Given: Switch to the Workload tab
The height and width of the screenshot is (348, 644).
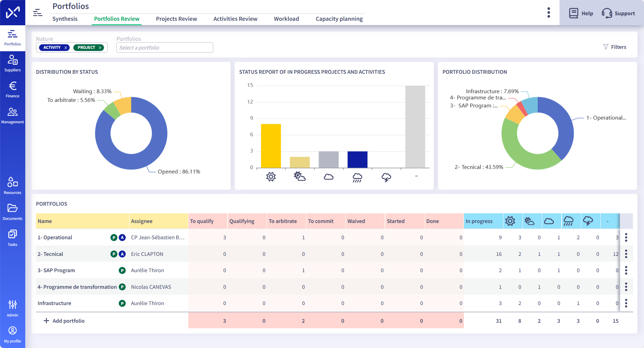Looking at the screenshot, I should click(x=286, y=19).
